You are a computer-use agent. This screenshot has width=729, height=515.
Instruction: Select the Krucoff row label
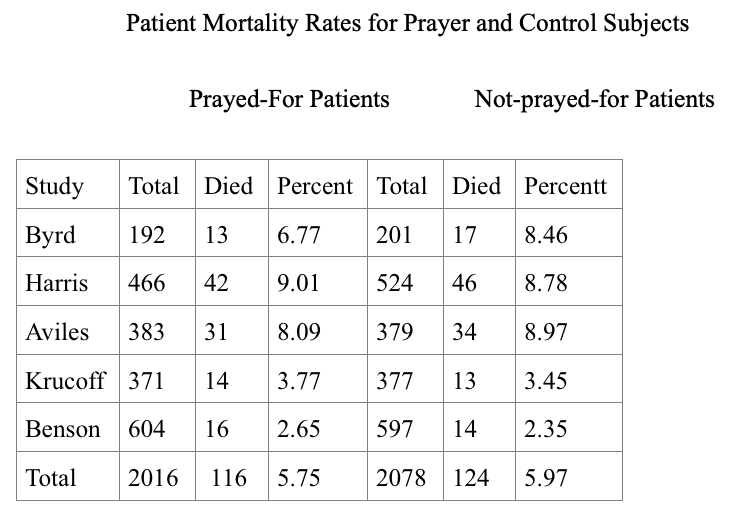point(66,380)
